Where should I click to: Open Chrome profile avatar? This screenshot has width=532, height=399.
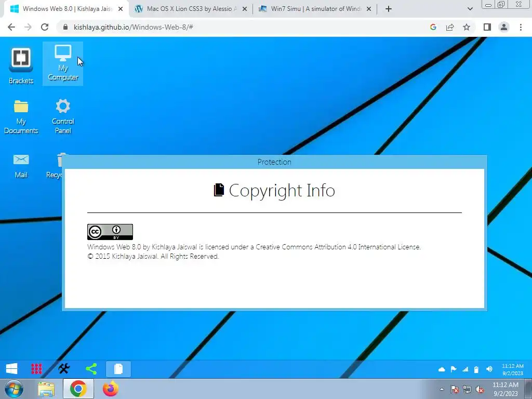pos(504,27)
